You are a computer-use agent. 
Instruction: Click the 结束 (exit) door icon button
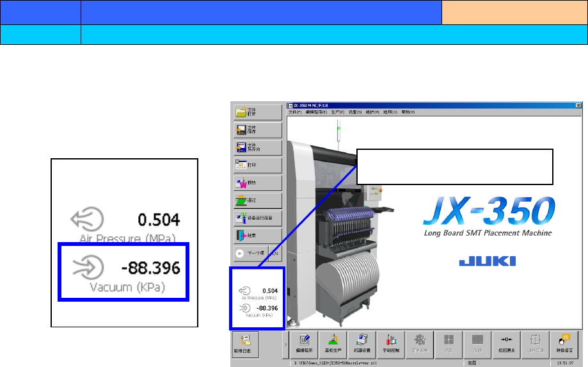(258, 236)
